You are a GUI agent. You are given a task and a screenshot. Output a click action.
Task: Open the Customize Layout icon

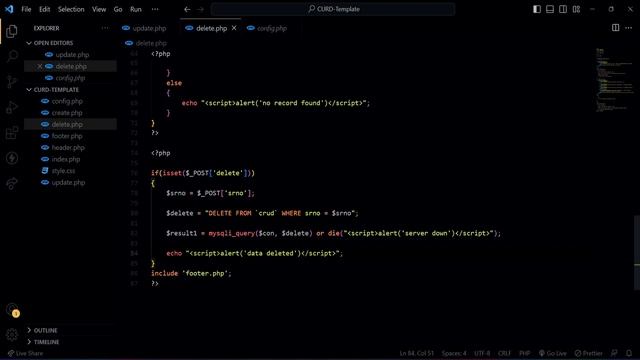coord(576,9)
